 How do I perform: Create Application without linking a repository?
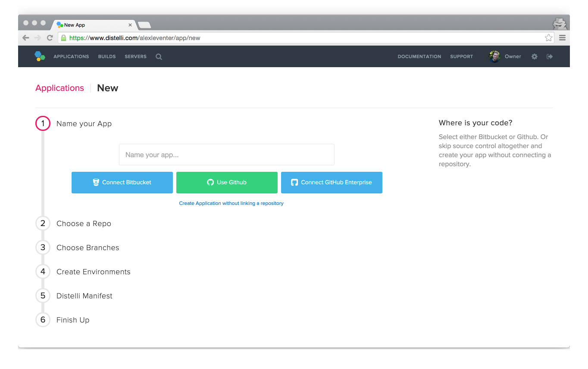(x=231, y=203)
